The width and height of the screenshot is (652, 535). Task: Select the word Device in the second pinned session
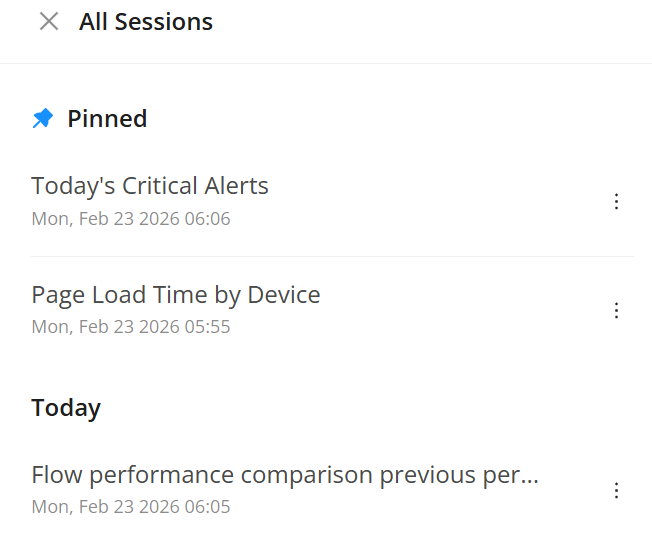[x=284, y=295]
